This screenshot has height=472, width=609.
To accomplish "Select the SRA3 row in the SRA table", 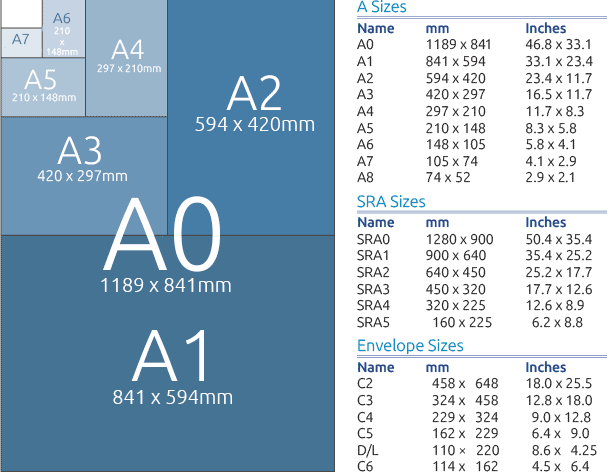I will click(475, 289).
